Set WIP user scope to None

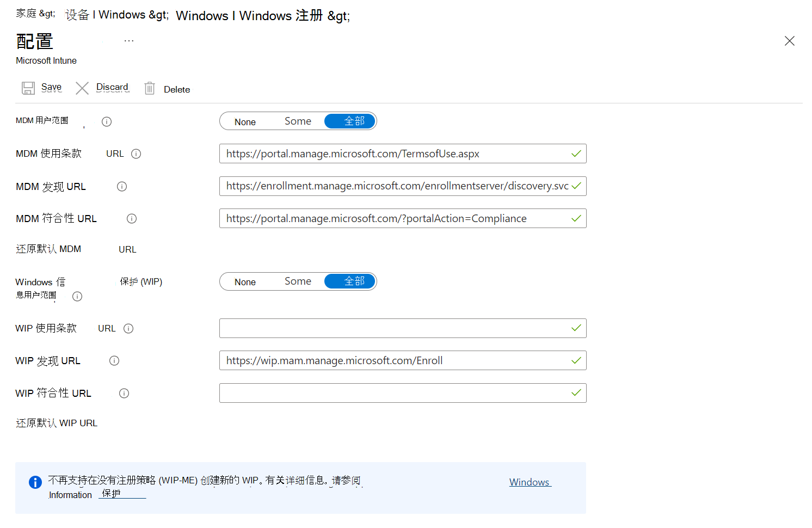[x=245, y=281]
